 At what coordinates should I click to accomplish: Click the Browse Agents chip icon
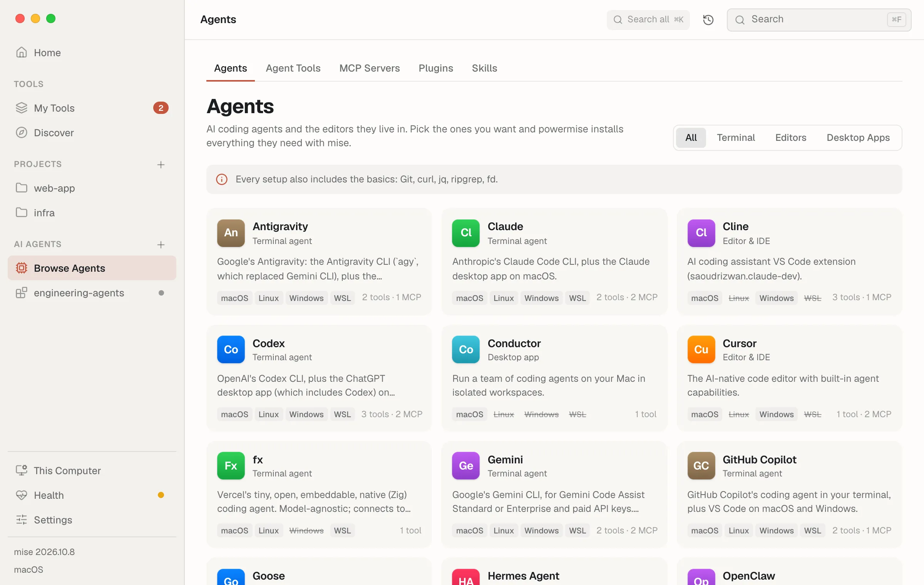point(22,268)
